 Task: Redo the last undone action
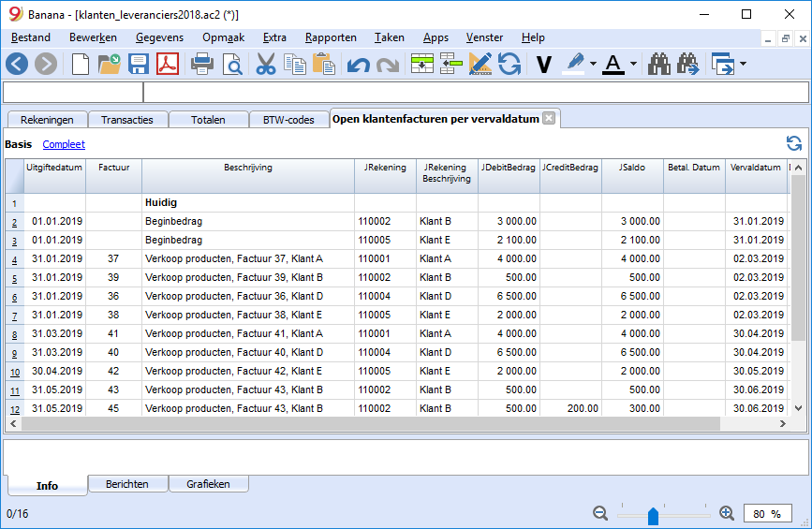(x=388, y=65)
